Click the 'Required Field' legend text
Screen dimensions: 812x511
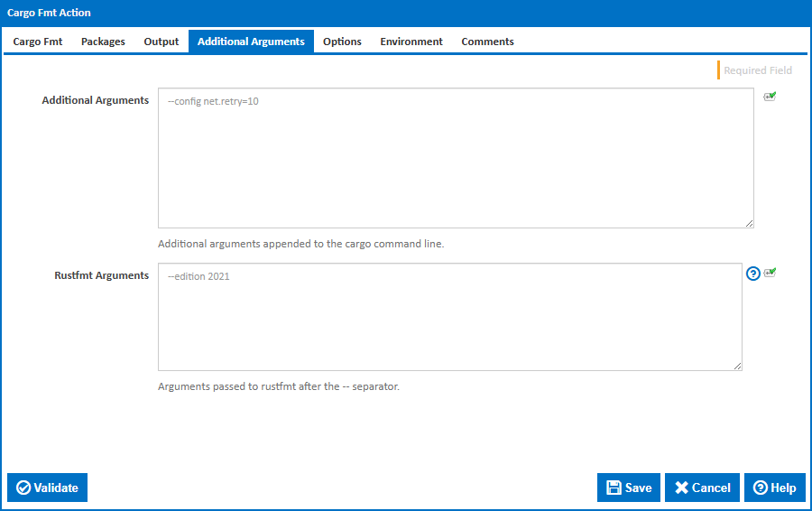pos(758,70)
